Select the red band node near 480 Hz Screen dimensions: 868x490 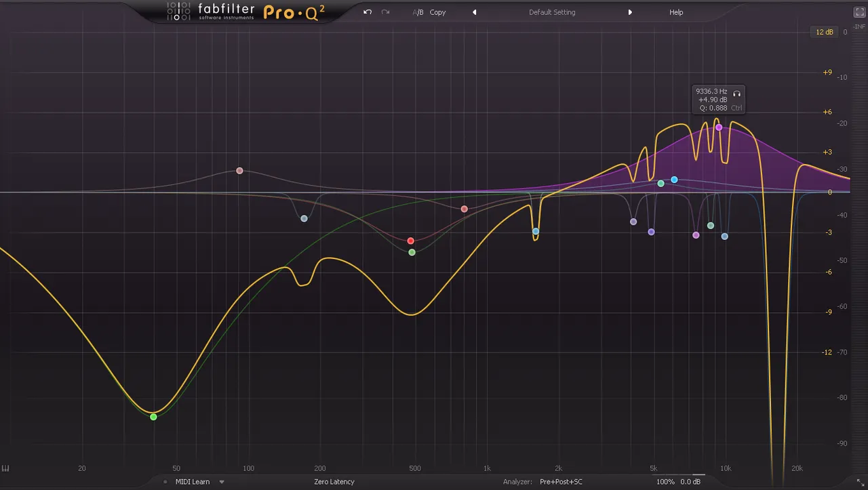click(410, 241)
